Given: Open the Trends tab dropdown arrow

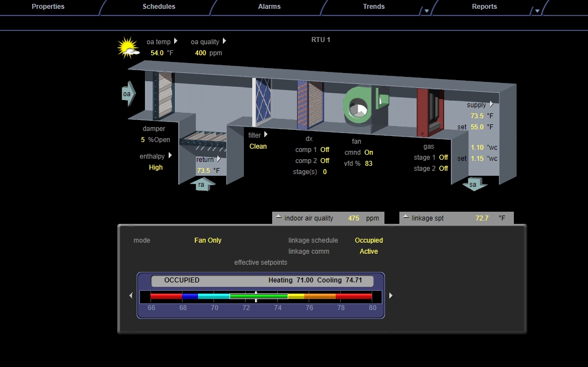Looking at the screenshot, I should click(x=426, y=11).
